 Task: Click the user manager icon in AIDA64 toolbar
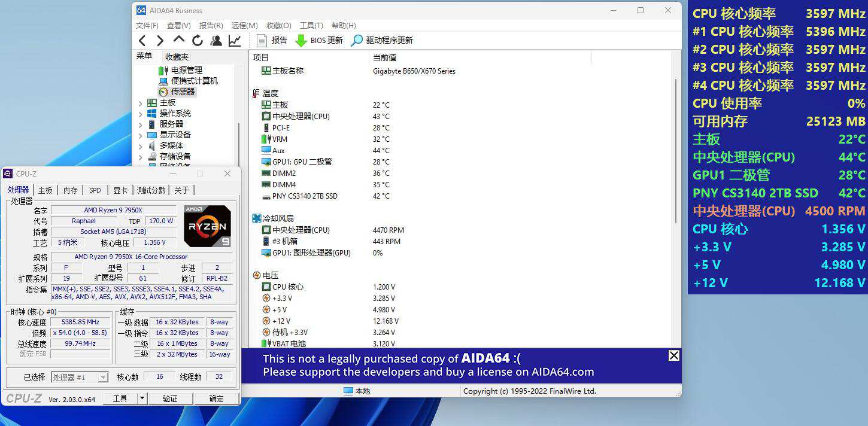click(217, 40)
